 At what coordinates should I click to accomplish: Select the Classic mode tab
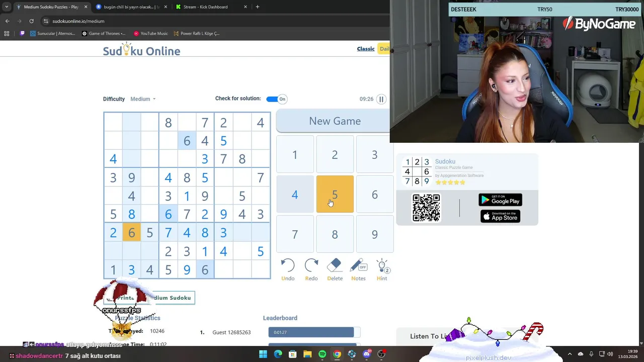(x=366, y=49)
